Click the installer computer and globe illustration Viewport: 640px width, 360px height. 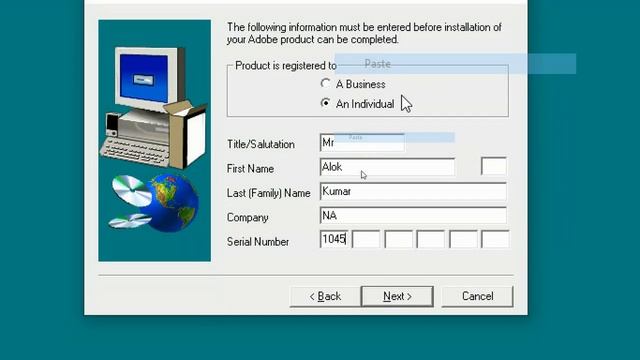155,140
